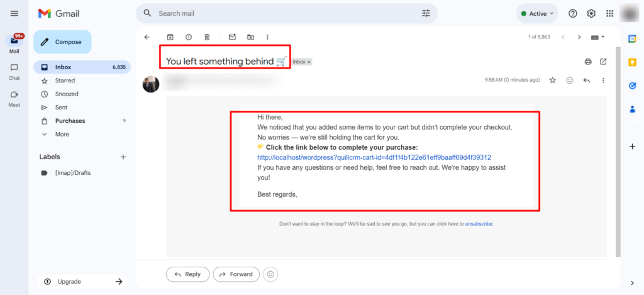Delete the email with the trash icon
Image resolution: width=644 pixels, height=295 pixels.
click(x=207, y=37)
